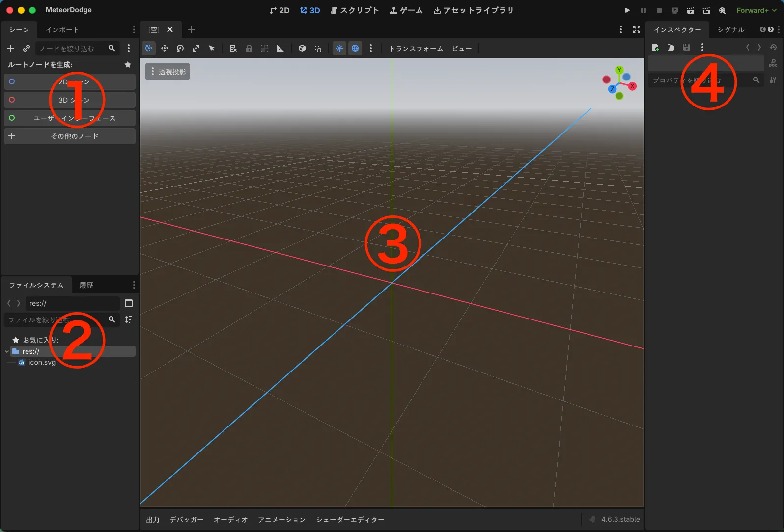Collapse the res:// folder in the file tree
Viewport: 784px width, 532px height.
[7, 351]
